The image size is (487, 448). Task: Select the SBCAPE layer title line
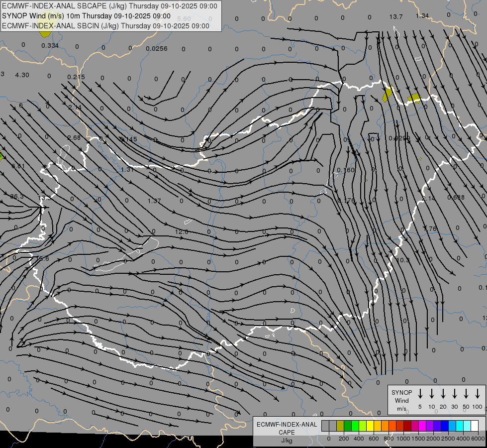pyautogui.click(x=110, y=6)
